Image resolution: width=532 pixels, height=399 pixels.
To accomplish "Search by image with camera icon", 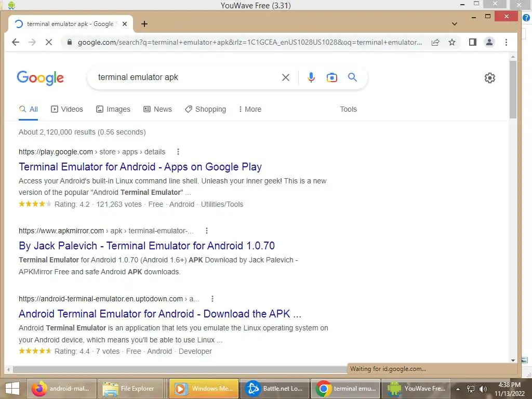I will 332,77.
